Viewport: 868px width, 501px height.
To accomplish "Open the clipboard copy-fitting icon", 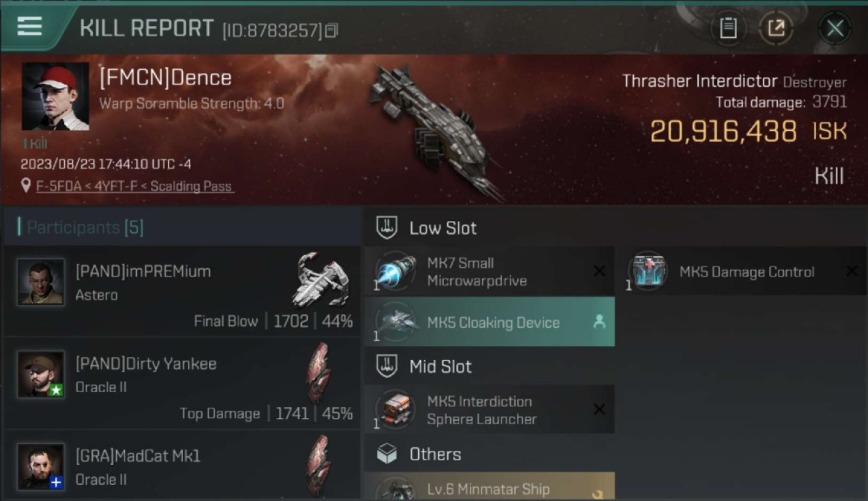I will coord(728,28).
